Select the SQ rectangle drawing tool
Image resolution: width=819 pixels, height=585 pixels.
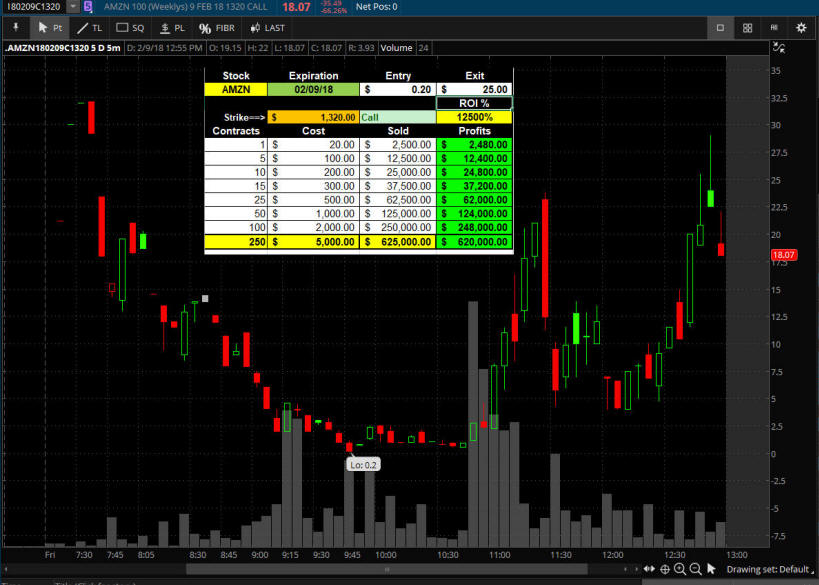point(130,28)
